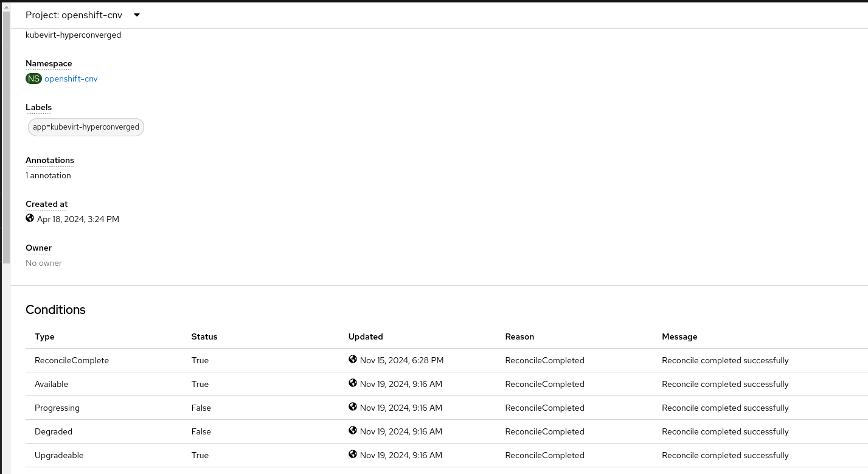Image resolution: width=868 pixels, height=474 pixels.
Task: Open the openshift-cnv namespace link
Action: pyautogui.click(x=71, y=78)
